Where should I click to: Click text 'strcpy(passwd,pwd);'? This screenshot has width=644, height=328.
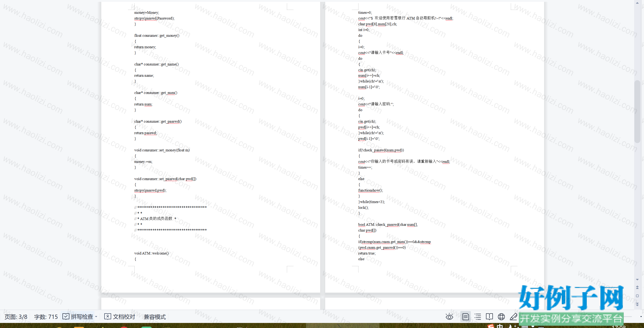click(x=150, y=190)
